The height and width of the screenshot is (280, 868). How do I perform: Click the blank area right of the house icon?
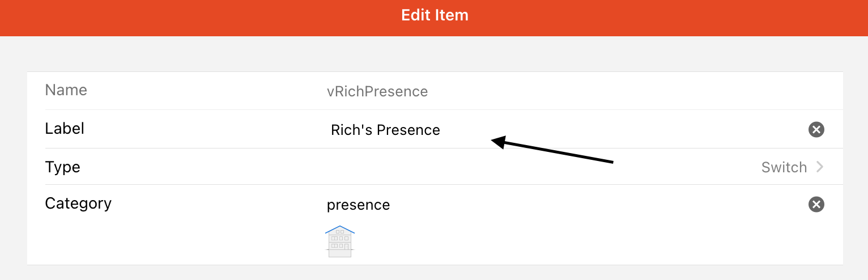click(x=567, y=242)
